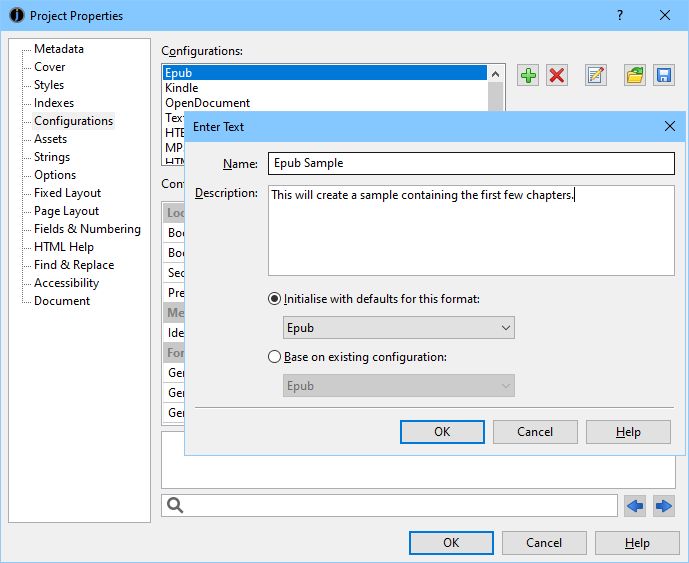Select Metadata in the left tree
The image size is (689, 563).
tap(59, 49)
